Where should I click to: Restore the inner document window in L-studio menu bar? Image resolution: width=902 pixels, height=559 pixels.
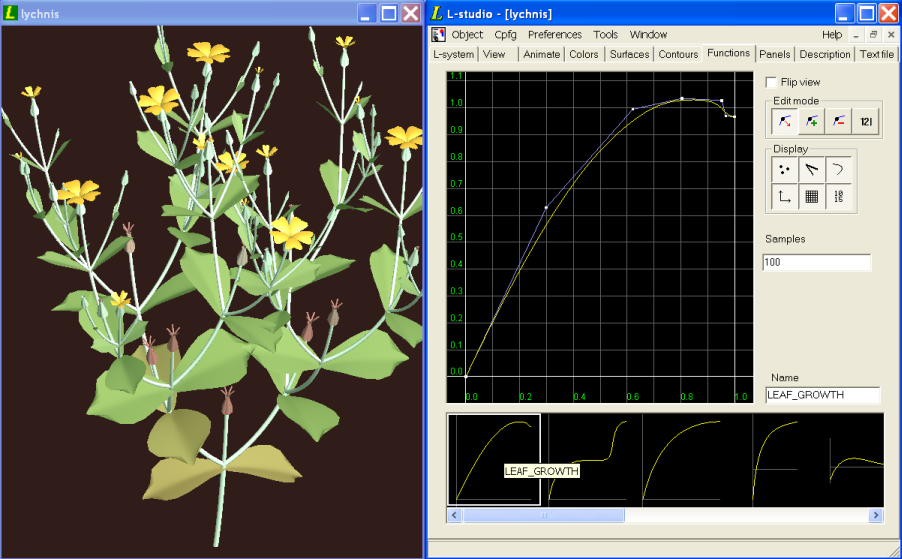(x=873, y=35)
